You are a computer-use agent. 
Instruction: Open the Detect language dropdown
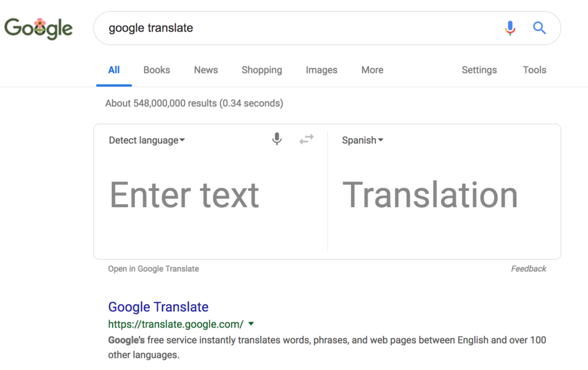(x=146, y=141)
